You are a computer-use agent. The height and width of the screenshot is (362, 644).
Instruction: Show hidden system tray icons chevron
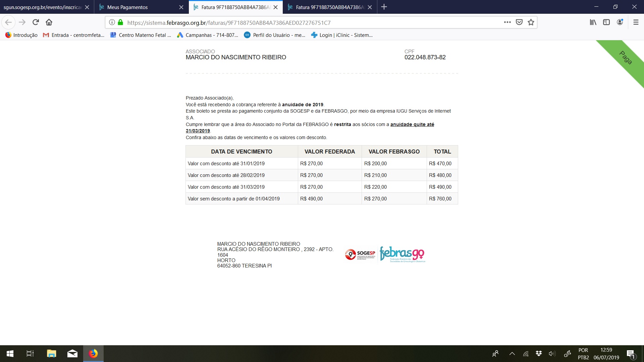tap(512, 354)
